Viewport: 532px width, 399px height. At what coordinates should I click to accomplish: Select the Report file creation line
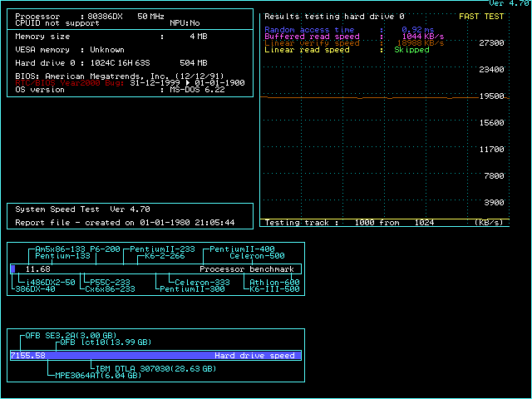pos(125,223)
